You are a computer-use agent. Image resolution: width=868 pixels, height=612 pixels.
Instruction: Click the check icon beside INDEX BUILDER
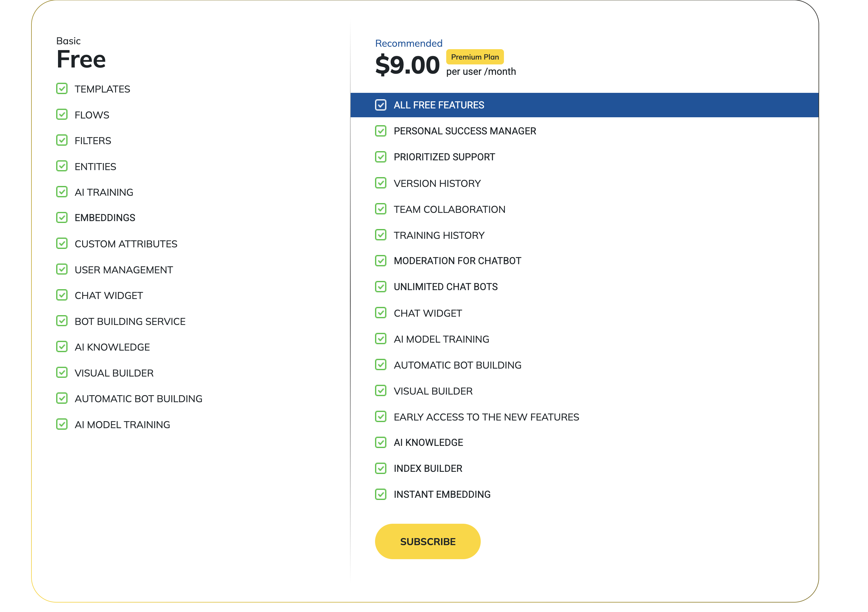381,468
